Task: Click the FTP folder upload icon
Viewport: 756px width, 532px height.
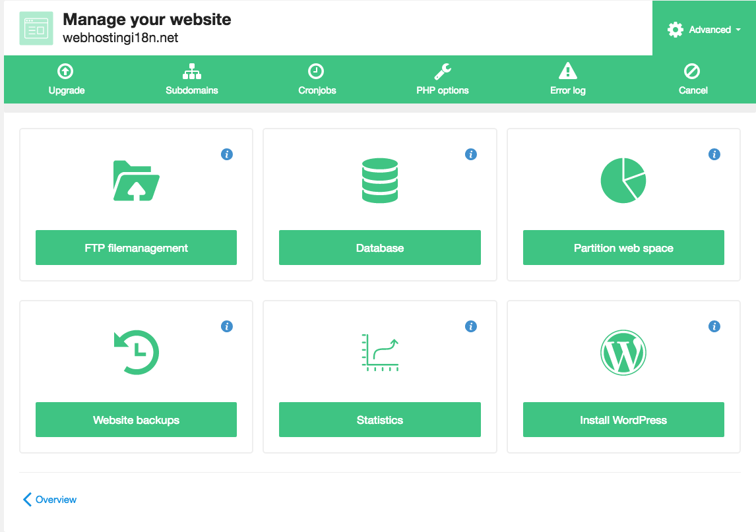Action: click(x=137, y=181)
